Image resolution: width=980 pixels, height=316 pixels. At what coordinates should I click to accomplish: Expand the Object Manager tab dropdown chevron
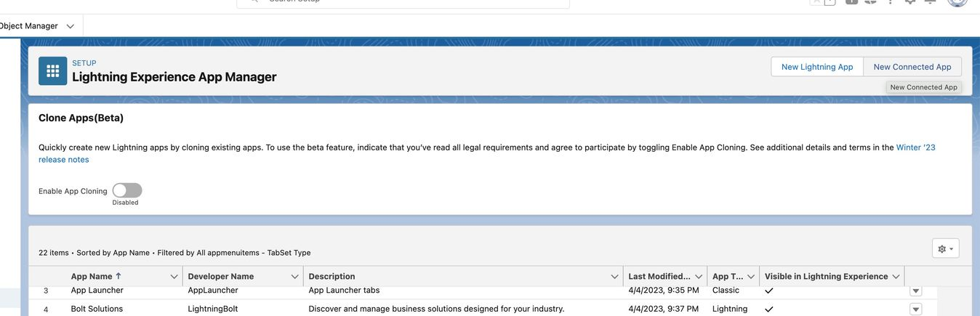pyautogui.click(x=70, y=26)
